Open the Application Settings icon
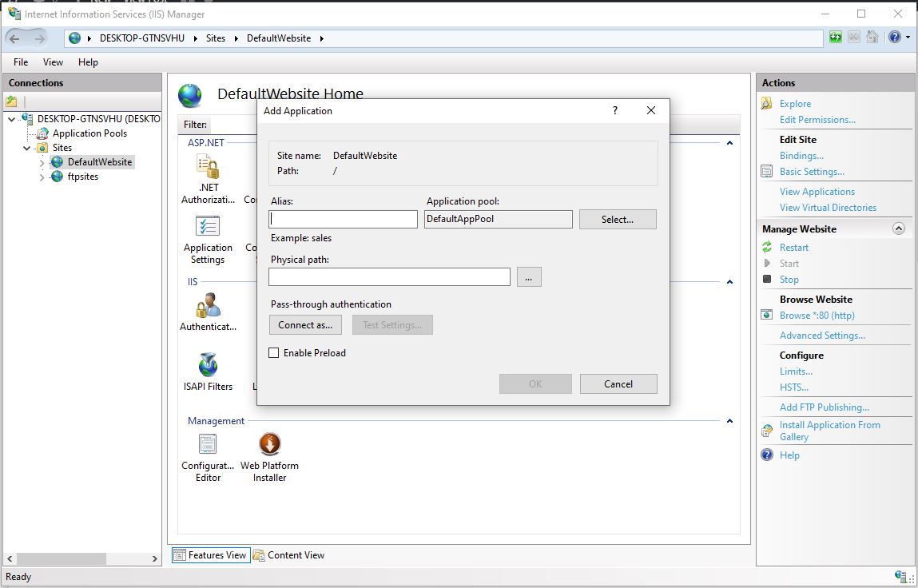This screenshot has height=588, width=918. (208, 227)
